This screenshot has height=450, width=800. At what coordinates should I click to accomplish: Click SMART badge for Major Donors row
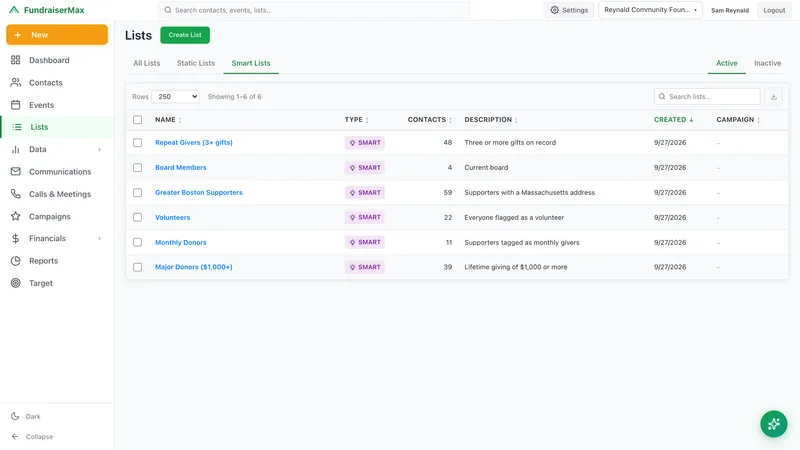coord(365,267)
